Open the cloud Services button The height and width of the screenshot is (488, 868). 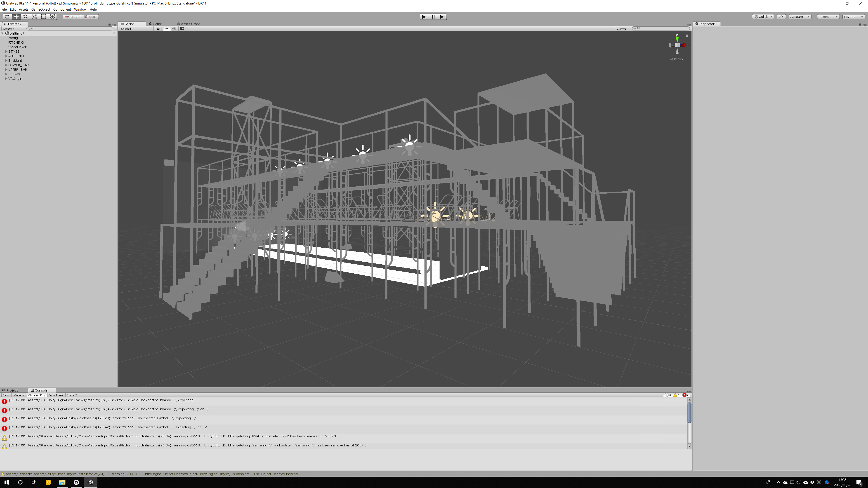click(x=781, y=16)
